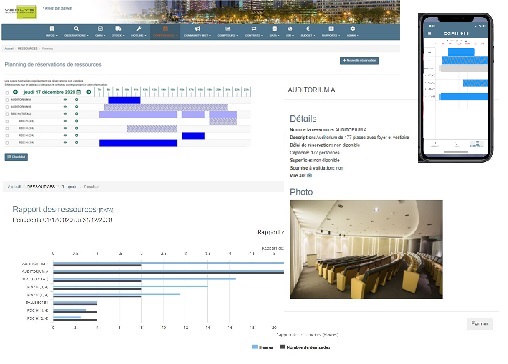Check the first Auditorium row checkbox
Viewport: 508px width, 364px height.
(7, 100)
